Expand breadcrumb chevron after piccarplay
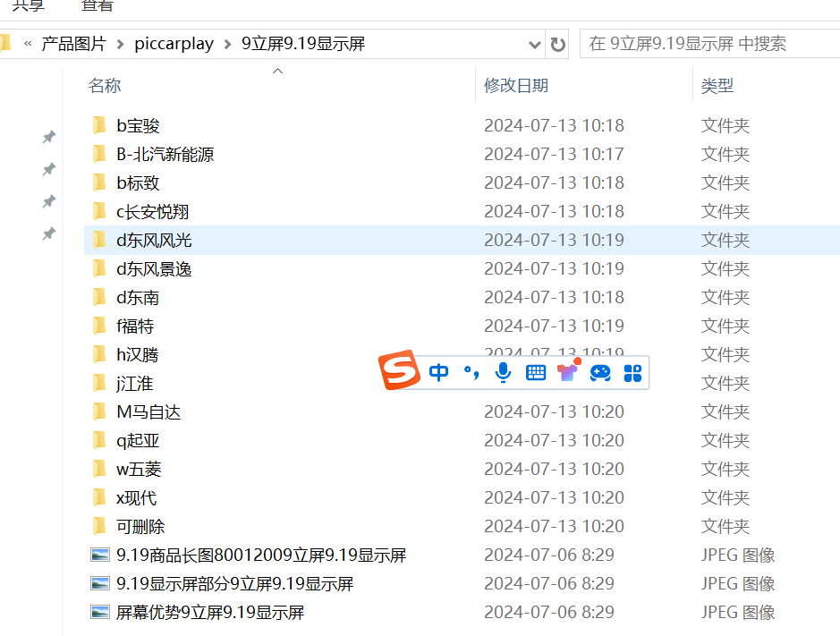840x636 pixels. tap(228, 45)
